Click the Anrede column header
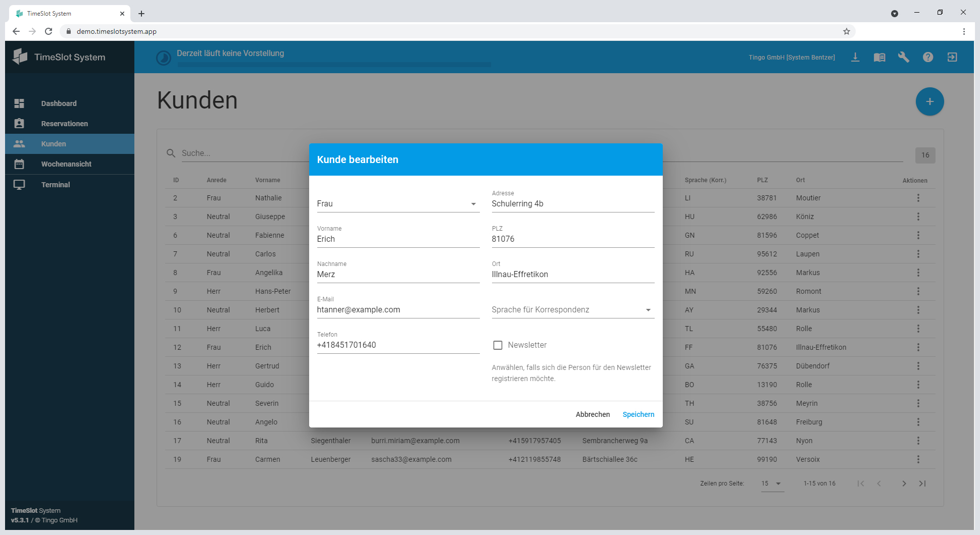 pyautogui.click(x=216, y=180)
